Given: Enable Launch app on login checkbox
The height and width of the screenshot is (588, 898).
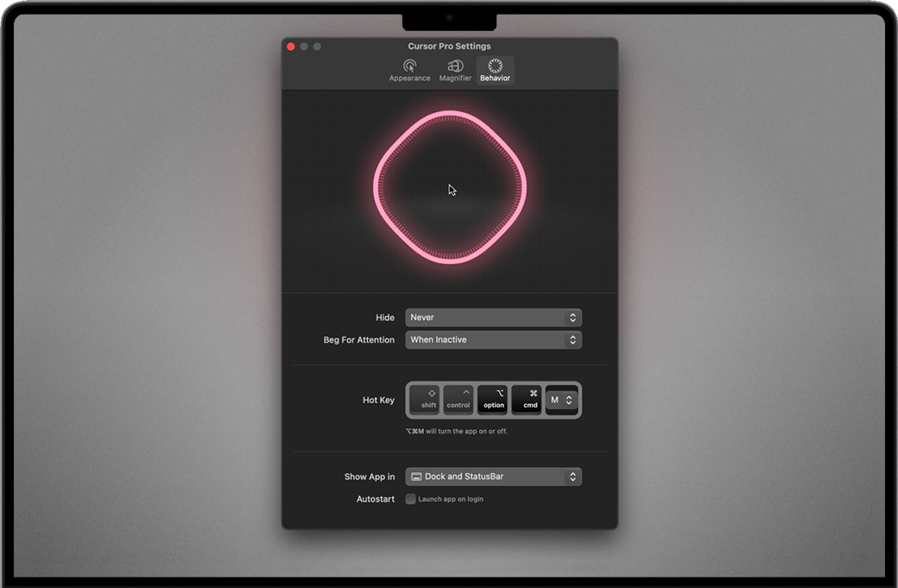Looking at the screenshot, I should [411, 499].
